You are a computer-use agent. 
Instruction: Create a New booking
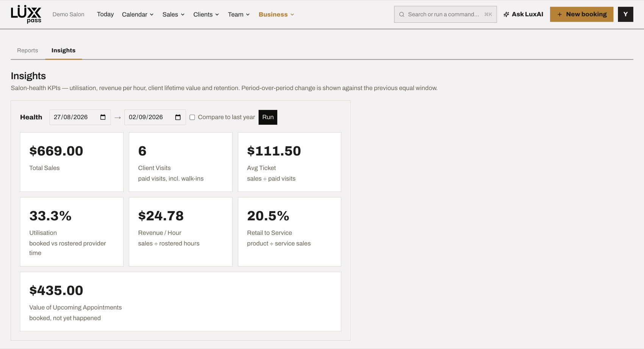coord(581,14)
